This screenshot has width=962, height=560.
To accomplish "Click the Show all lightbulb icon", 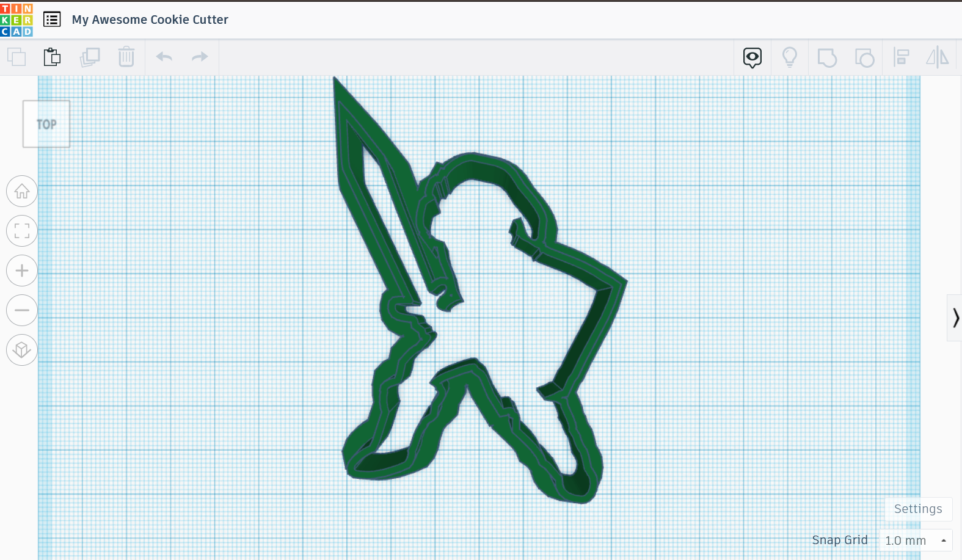I will (790, 57).
